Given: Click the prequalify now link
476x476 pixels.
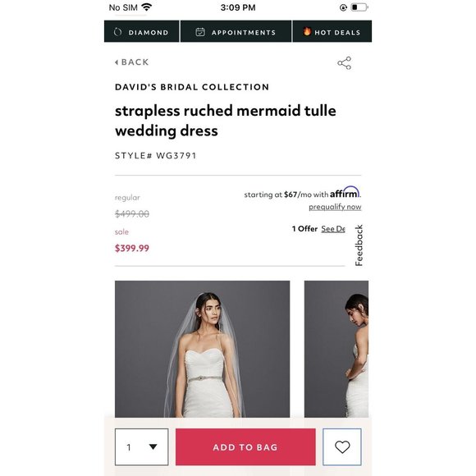Looking at the screenshot, I should coord(335,207).
